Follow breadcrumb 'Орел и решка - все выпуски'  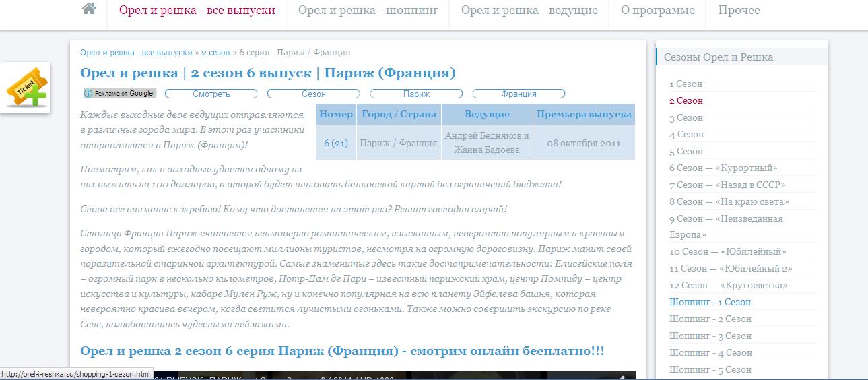pyautogui.click(x=136, y=53)
